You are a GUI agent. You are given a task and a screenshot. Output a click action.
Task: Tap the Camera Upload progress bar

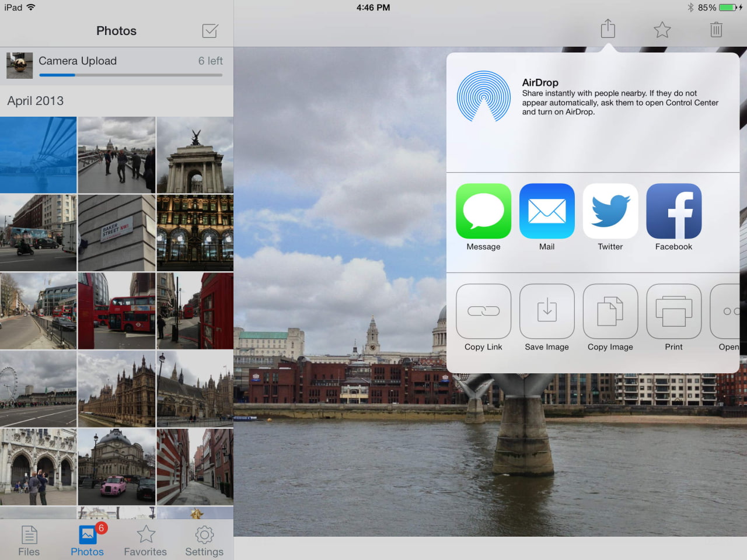coord(131,75)
